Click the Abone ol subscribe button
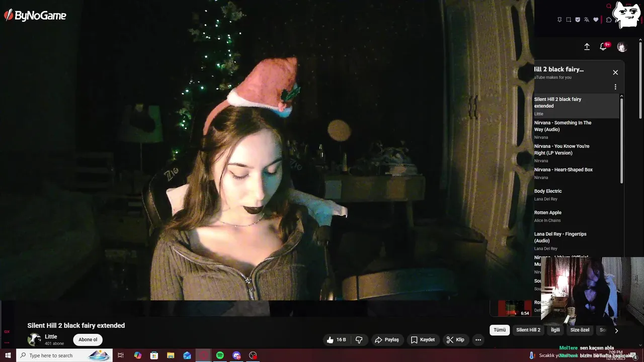Image resolution: width=644 pixels, height=362 pixels. [88, 340]
